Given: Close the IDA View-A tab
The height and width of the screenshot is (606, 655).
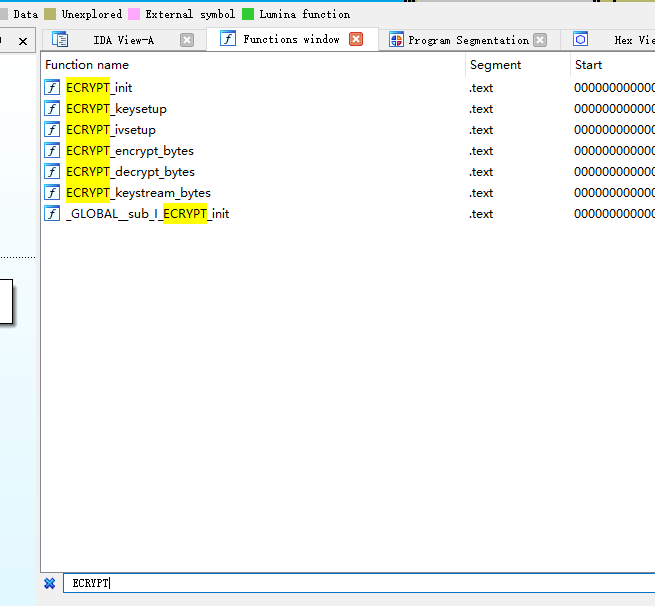Looking at the screenshot, I should point(187,40).
